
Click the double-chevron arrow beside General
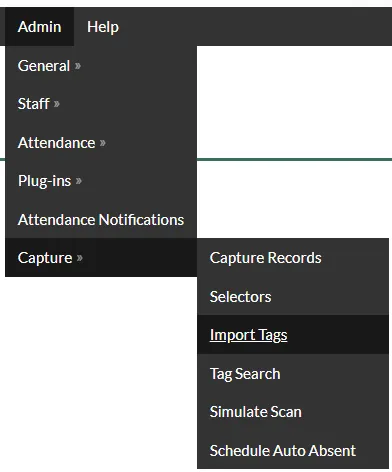pyautogui.click(x=78, y=66)
